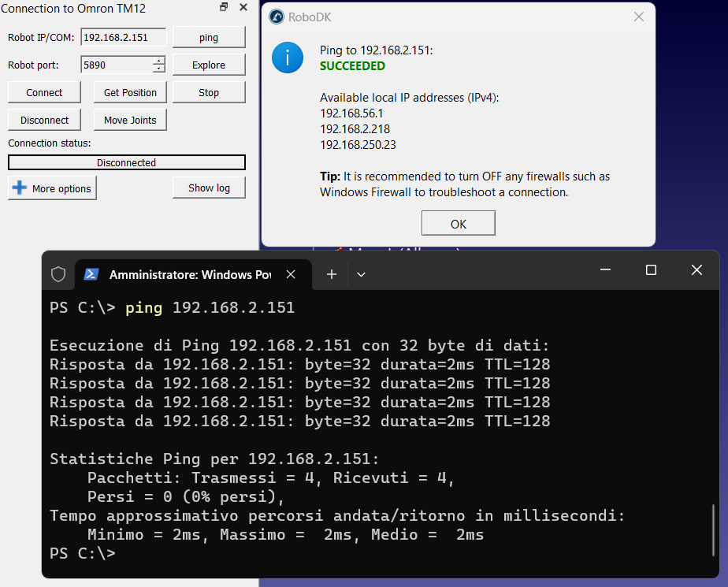728x587 pixels.
Task: Increase robot port with up arrow
Action: click(x=159, y=61)
